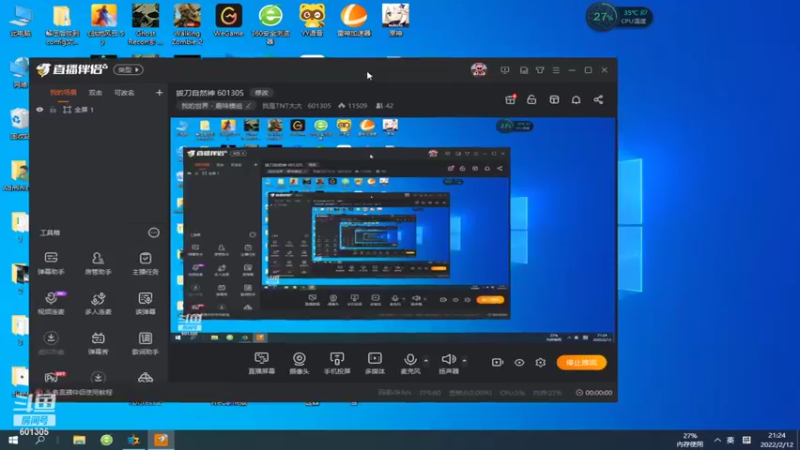Switch to the 我的场景 scenes tab
Image resolution: width=800 pixels, height=450 pixels.
click(x=63, y=92)
